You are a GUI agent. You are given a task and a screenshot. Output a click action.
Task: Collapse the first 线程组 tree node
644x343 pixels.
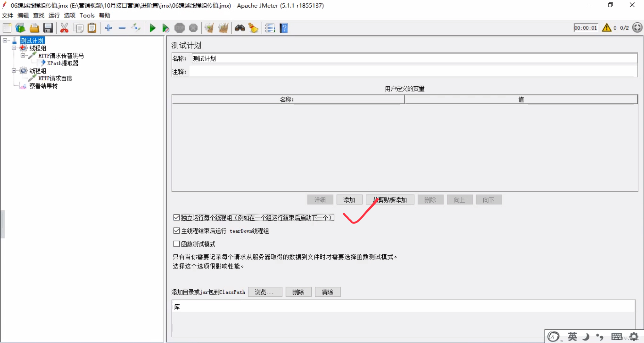coord(14,48)
